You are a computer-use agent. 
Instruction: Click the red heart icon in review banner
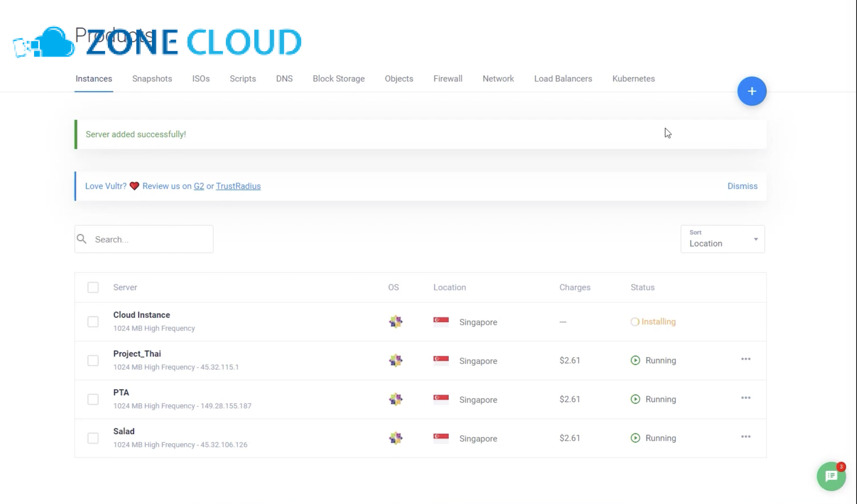[134, 186]
